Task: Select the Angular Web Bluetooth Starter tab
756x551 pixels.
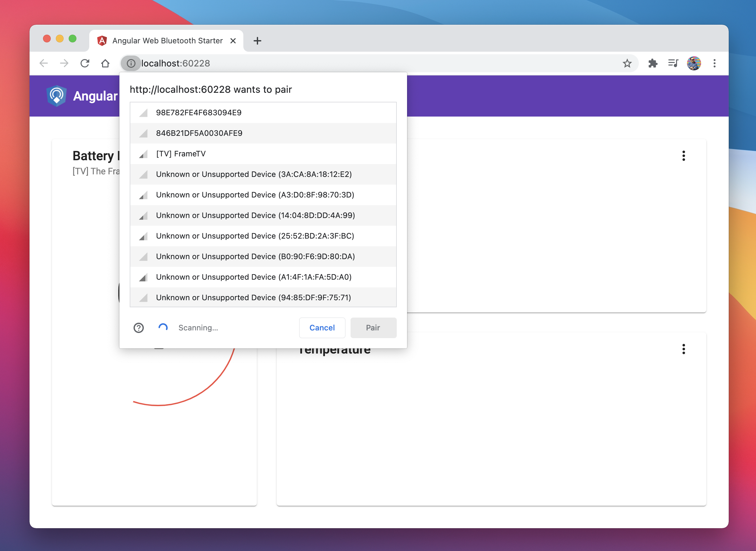Action: pyautogui.click(x=167, y=41)
